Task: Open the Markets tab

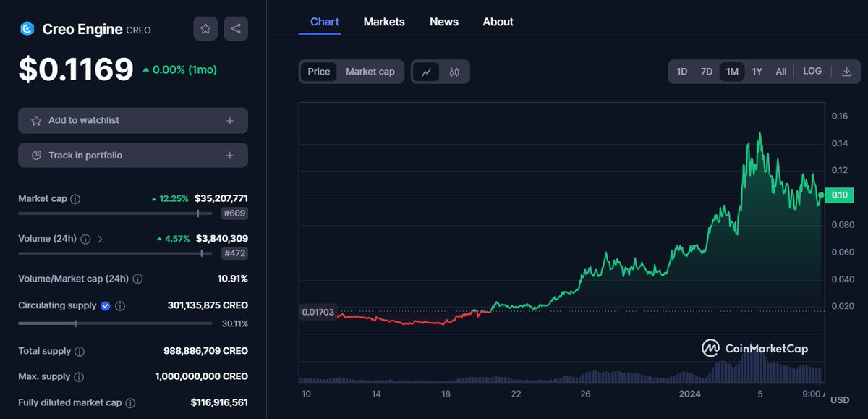Action: [384, 22]
